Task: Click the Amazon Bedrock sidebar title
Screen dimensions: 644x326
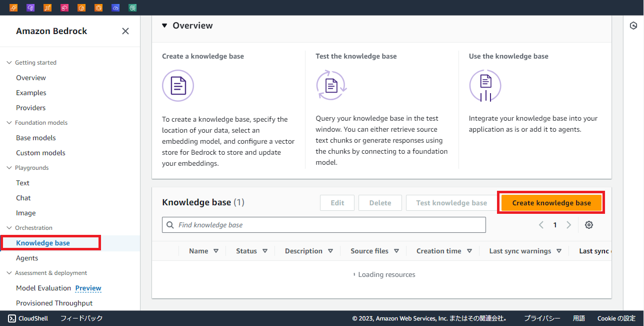Action: point(51,31)
